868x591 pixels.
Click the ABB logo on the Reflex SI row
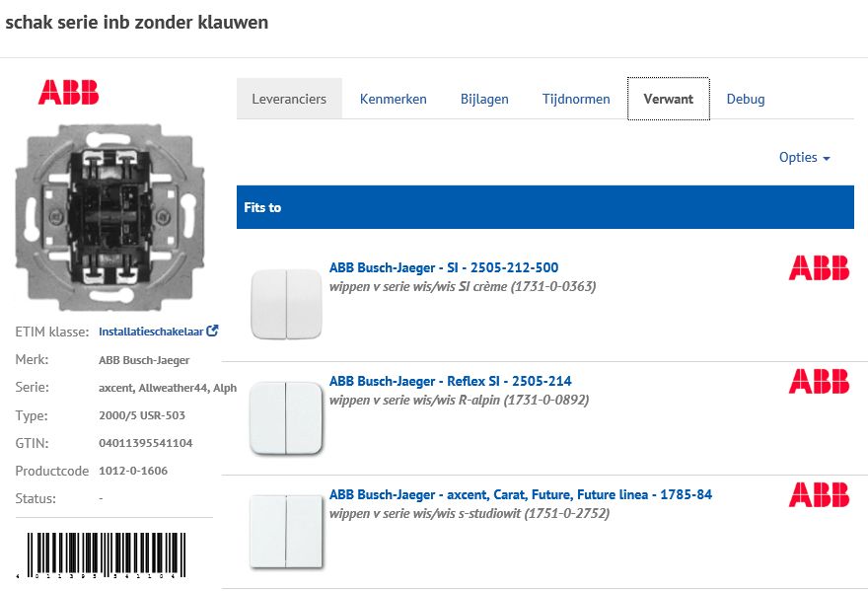822,381
